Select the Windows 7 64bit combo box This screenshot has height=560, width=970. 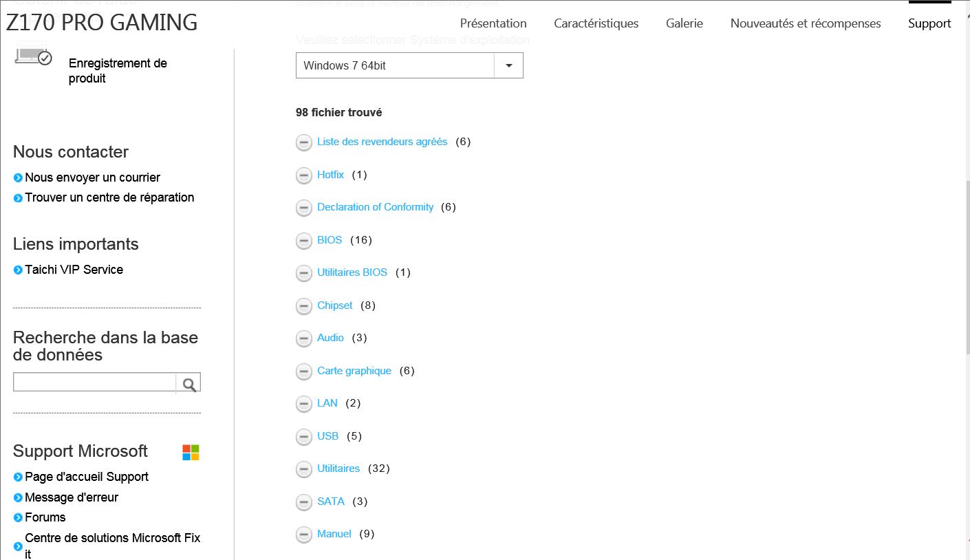point(409,65)
